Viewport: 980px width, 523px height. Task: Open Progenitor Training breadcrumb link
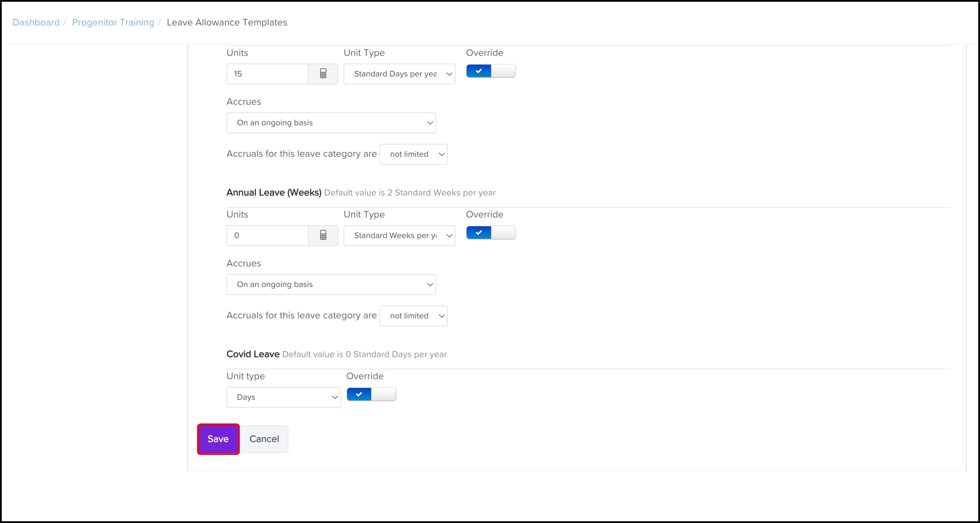tap(113, 22)
